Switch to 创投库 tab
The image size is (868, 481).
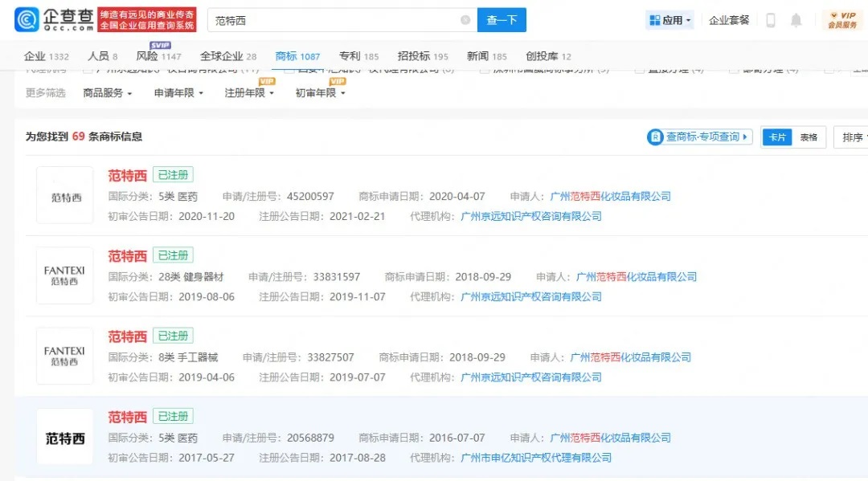click(x=548, y=56)
